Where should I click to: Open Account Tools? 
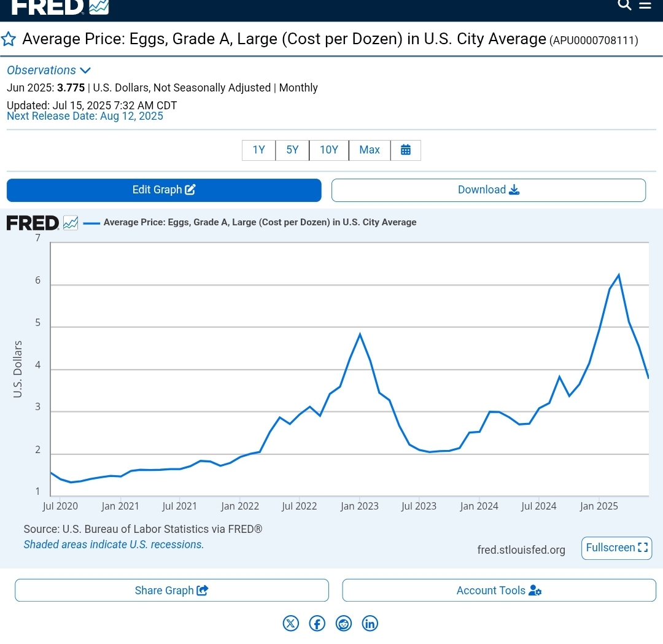pyautogui.click(x=499, y=591)
